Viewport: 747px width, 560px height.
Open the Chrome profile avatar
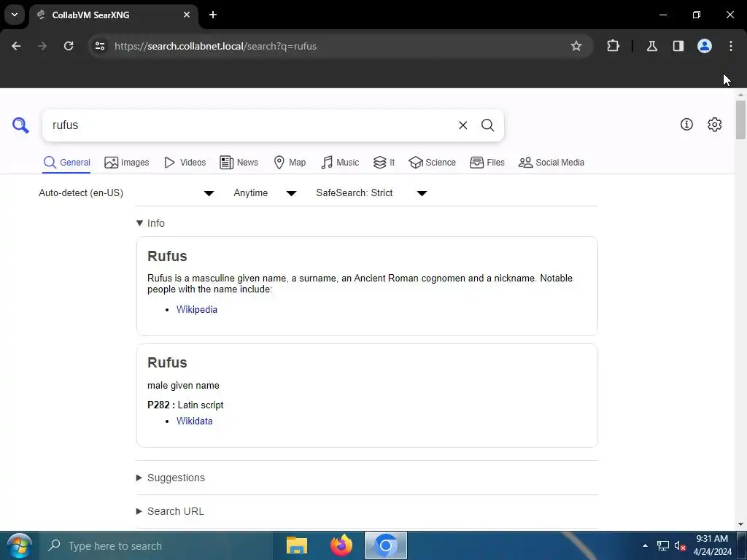(705, 46)
